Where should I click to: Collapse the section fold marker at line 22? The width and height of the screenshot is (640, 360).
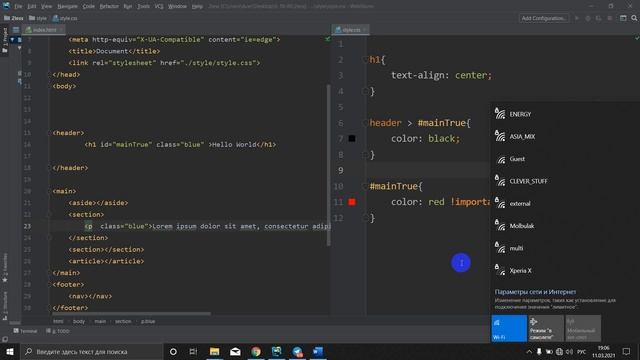pos(49,215)
